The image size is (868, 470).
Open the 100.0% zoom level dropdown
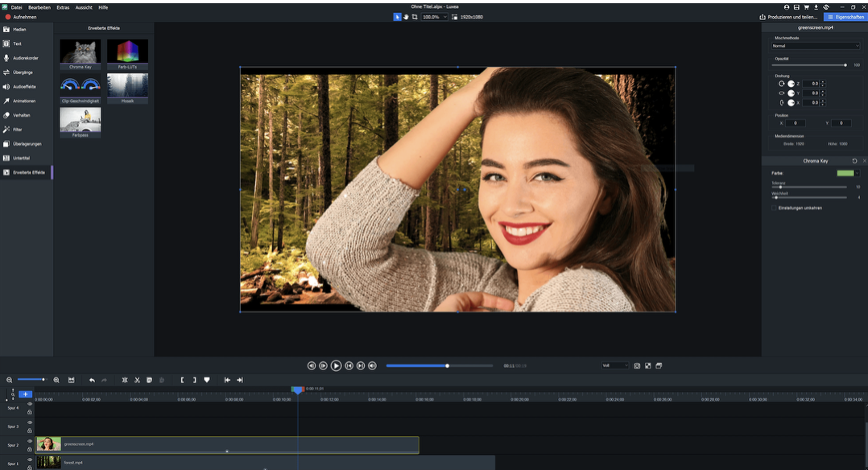coord(433,17)
